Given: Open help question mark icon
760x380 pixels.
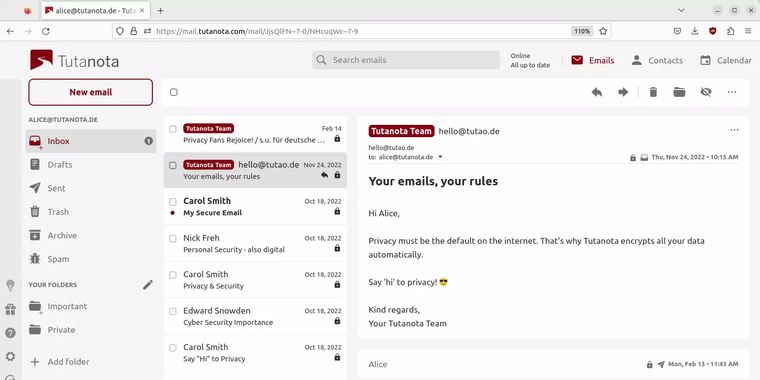Looking at the screenshot, I should 10,333.
